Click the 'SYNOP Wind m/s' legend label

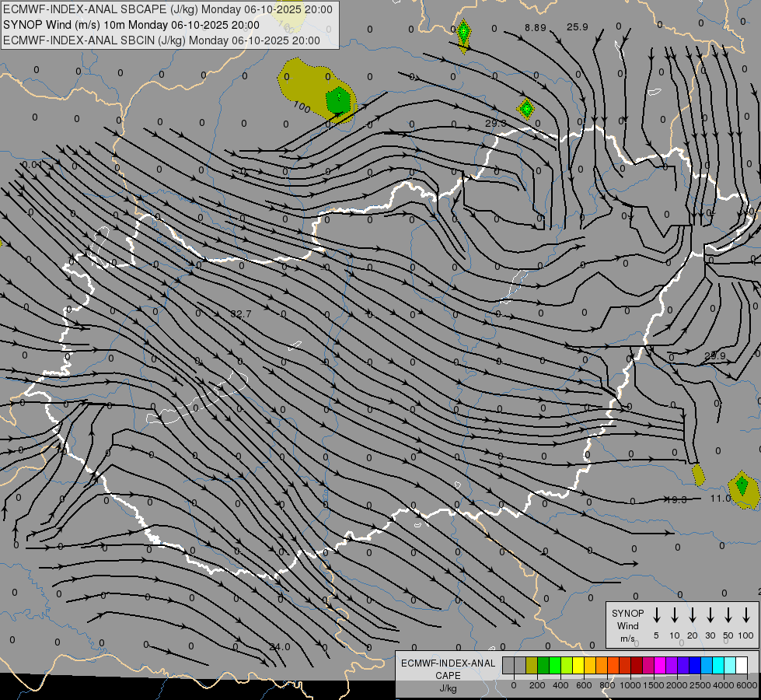coord(627,625)
